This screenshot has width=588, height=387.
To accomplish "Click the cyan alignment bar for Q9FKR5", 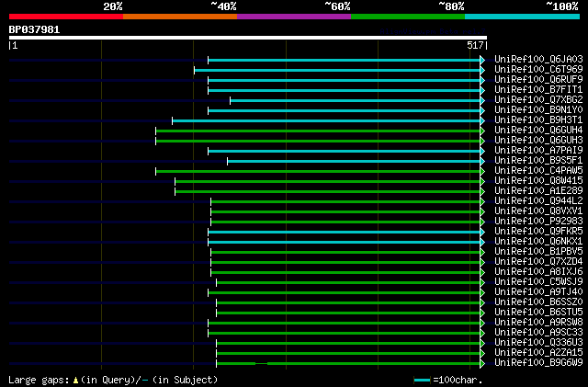I will click(x=344, y=233).
